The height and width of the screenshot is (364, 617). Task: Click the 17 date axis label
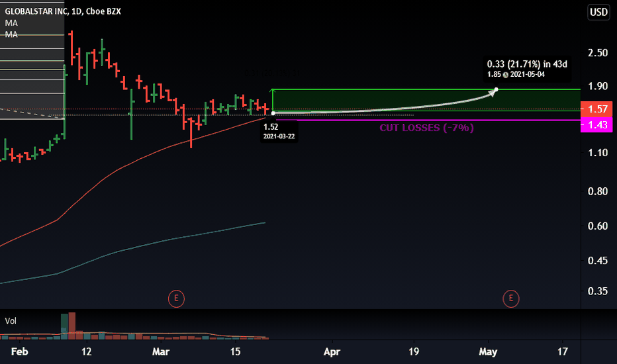pyautogui.click(x=563, y=351)
